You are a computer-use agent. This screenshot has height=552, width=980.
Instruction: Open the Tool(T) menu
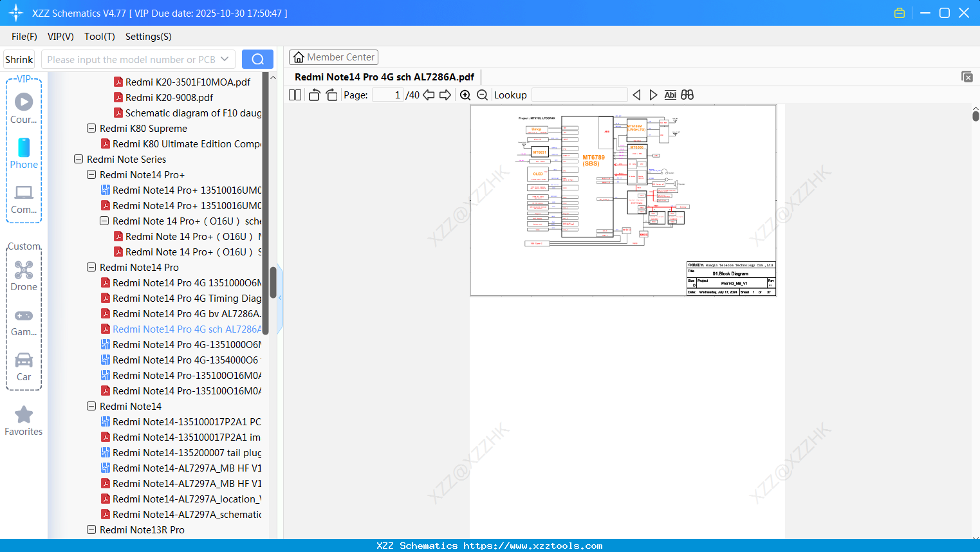(x=100, y=37)
